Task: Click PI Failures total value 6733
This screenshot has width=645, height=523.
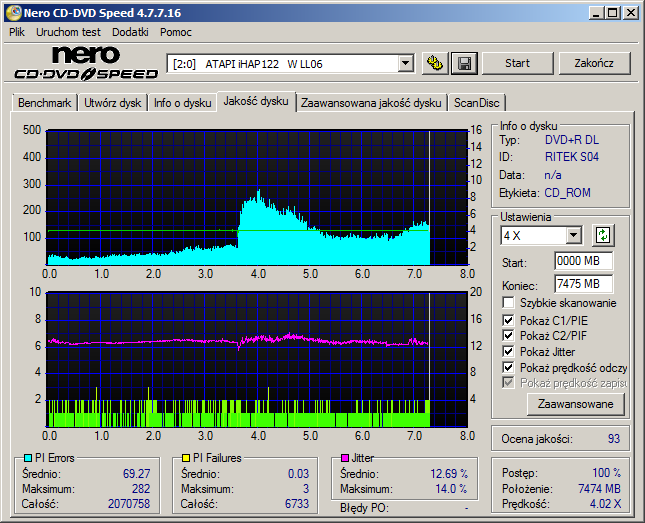Action: [x=297, y=504]
